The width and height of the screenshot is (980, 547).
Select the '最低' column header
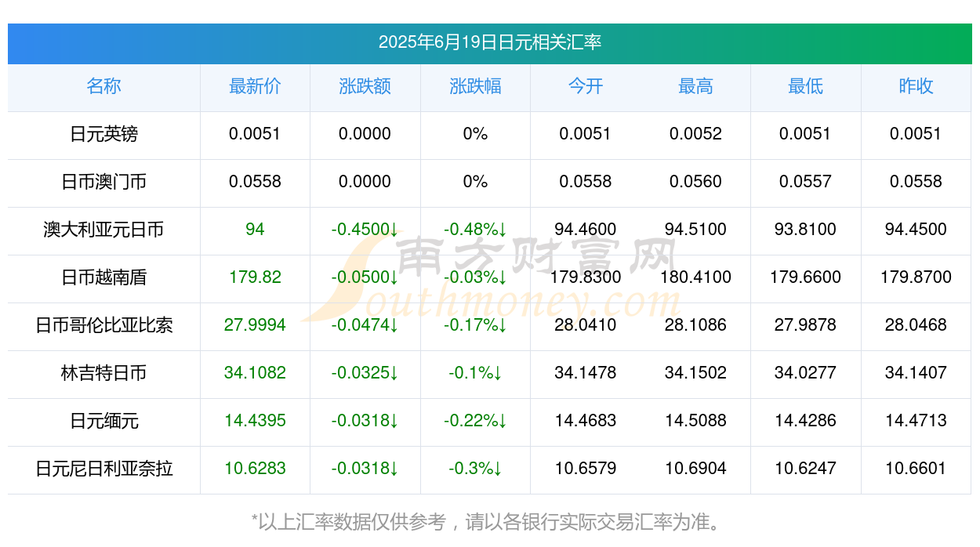(x=806, y=86)
